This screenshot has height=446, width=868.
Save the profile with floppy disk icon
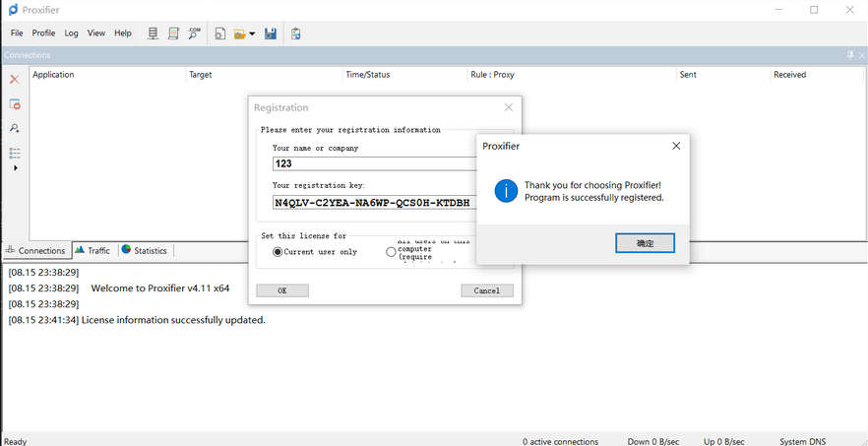270,33
